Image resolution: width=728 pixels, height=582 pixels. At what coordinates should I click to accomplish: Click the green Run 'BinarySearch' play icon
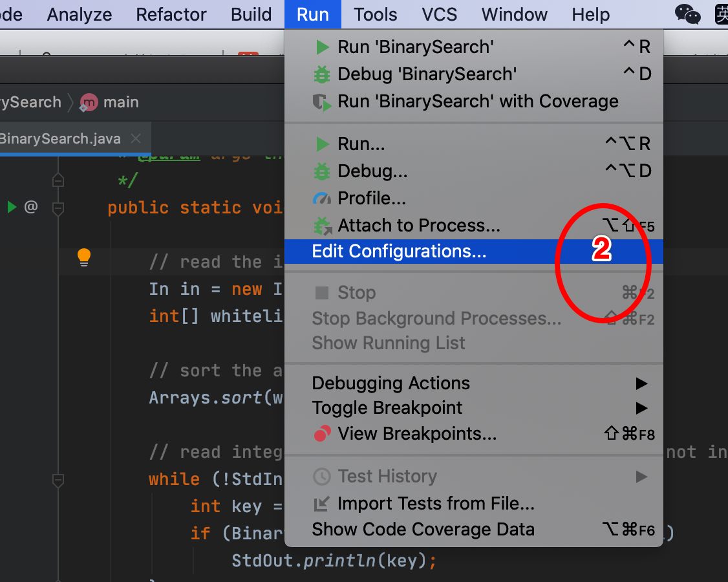pos(322,47)
